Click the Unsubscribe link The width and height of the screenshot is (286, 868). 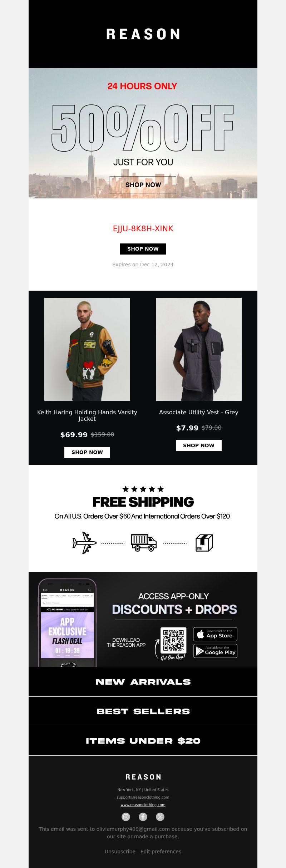120,852
